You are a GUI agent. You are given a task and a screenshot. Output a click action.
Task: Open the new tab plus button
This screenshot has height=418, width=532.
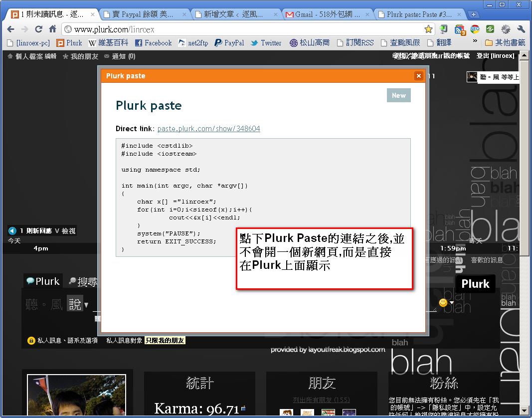point(474,14)
